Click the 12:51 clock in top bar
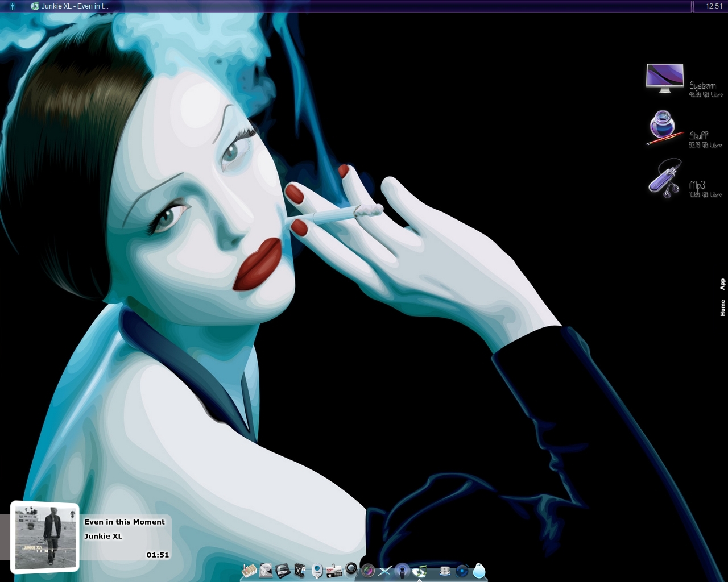Screen dimensions: 728x582 tap(714, 6)
